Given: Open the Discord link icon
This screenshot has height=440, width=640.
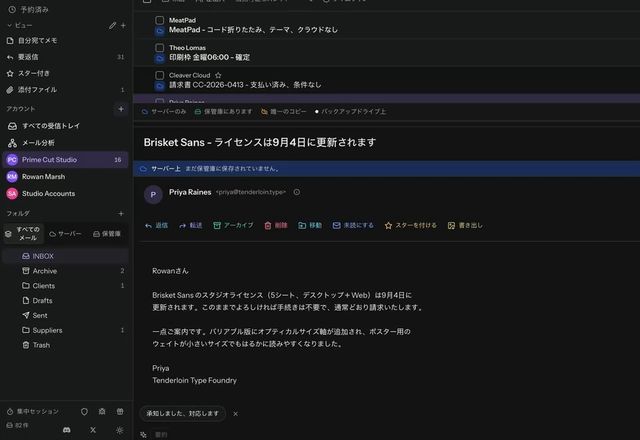Looking at the screenshot, I should (x=67, y=430).
